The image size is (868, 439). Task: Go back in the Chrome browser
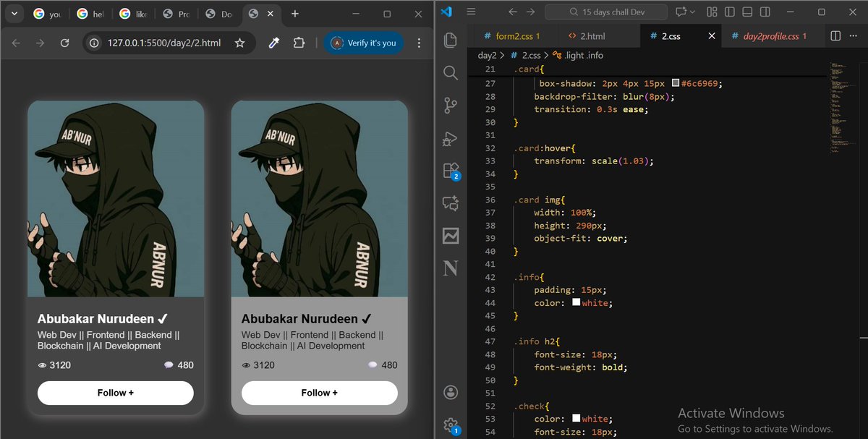pos(16,43)
